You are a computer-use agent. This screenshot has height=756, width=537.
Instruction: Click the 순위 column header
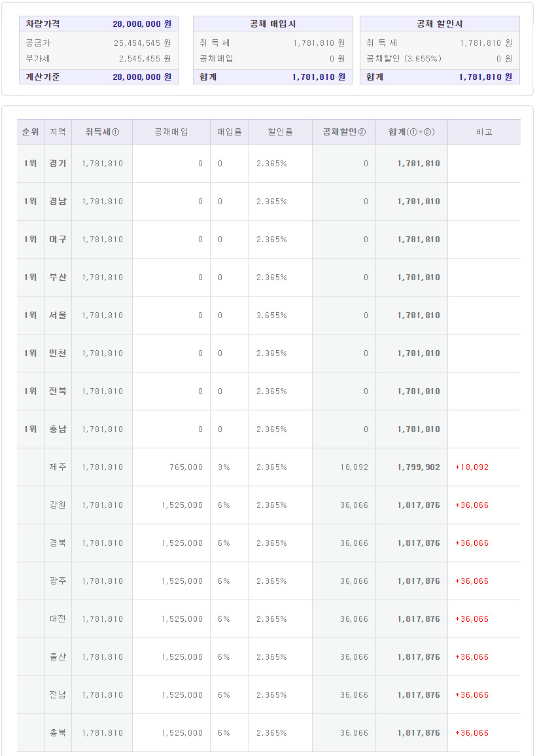coord(30,132)
